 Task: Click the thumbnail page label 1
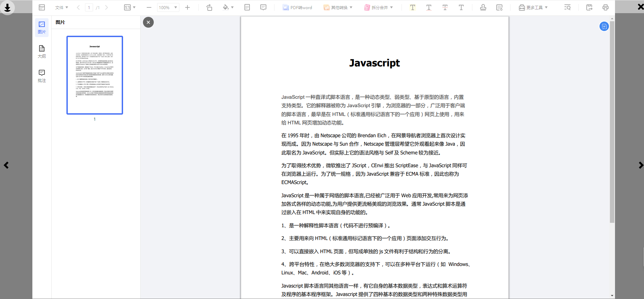(x=95, y=119)
